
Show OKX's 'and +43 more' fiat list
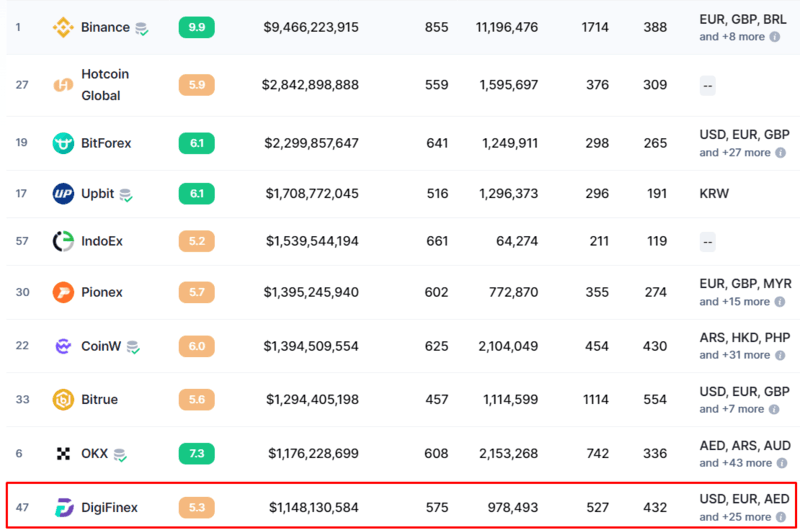click(x=736, y=463)
